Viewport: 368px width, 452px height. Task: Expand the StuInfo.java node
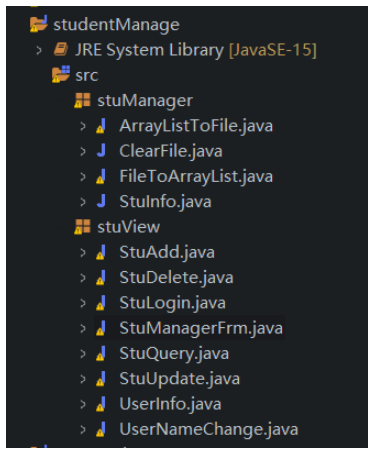[83, 202]
